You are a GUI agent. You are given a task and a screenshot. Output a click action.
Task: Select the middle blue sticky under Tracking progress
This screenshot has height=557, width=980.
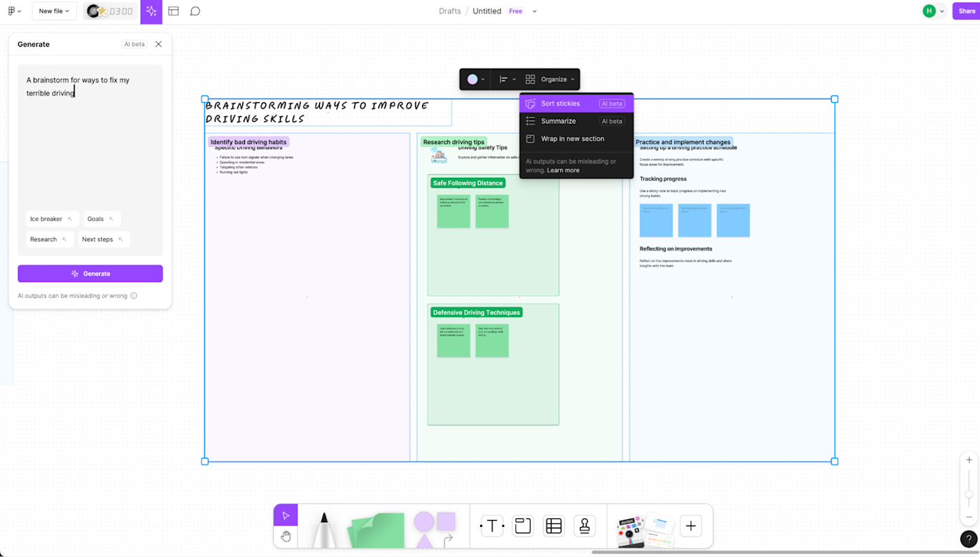coord(694,220)
